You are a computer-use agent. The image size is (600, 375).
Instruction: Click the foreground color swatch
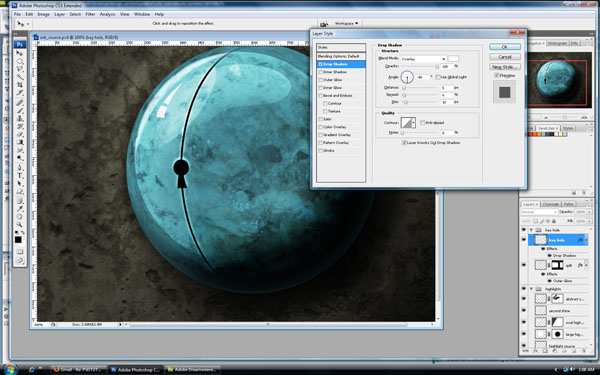18,240
